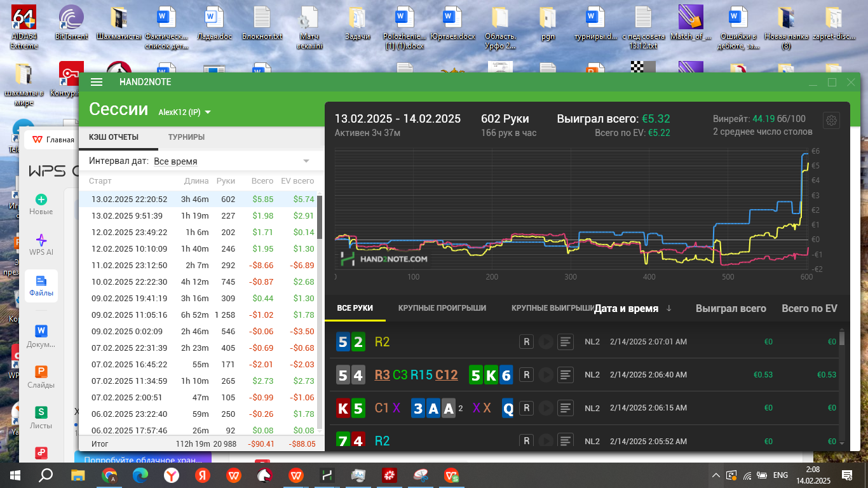The image size is (868, 488).
Task: Click the underlined R3 action in 5 4 hand
Action: tap(382, 375)
